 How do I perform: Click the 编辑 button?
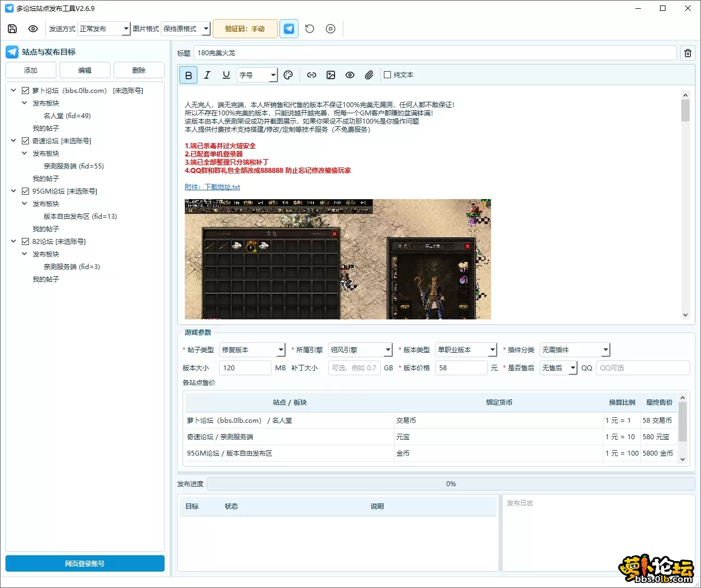[x=85, y=71]
